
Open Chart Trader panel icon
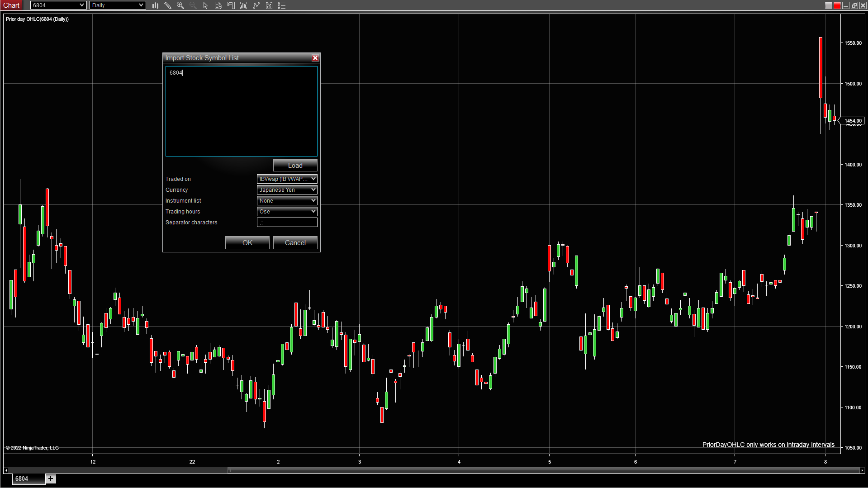tap(231, 5)
